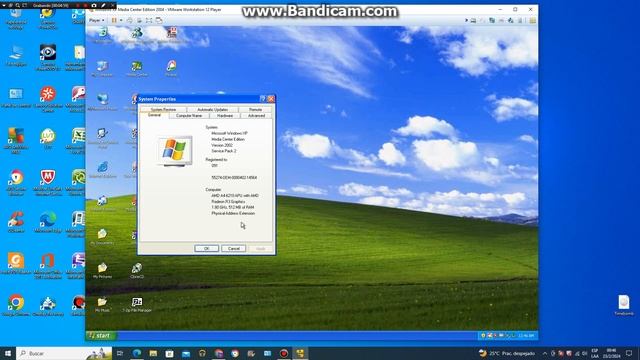
Task: Select the Microsoft Office shortcut on host desktop
Action: pyautogui.click(x=48, y=265)
